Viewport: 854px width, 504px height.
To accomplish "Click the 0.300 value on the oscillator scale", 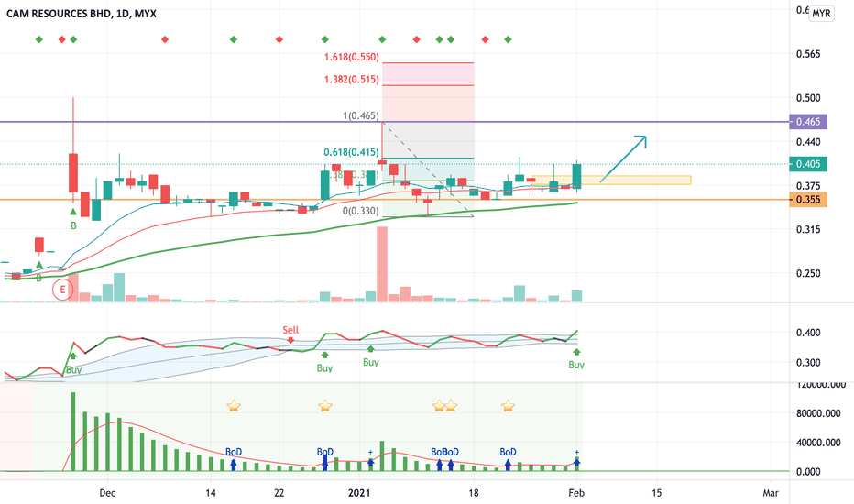I will click(x=808, y=362).
